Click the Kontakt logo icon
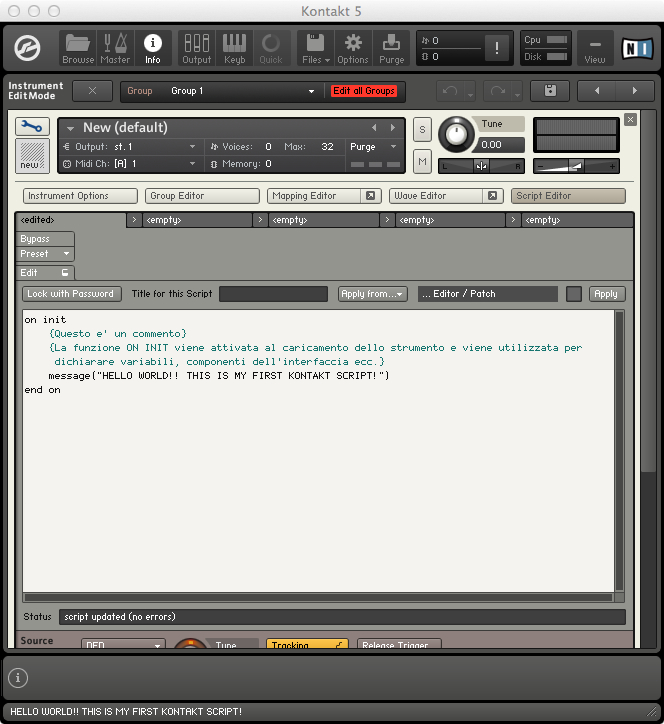 coord(27,48)
